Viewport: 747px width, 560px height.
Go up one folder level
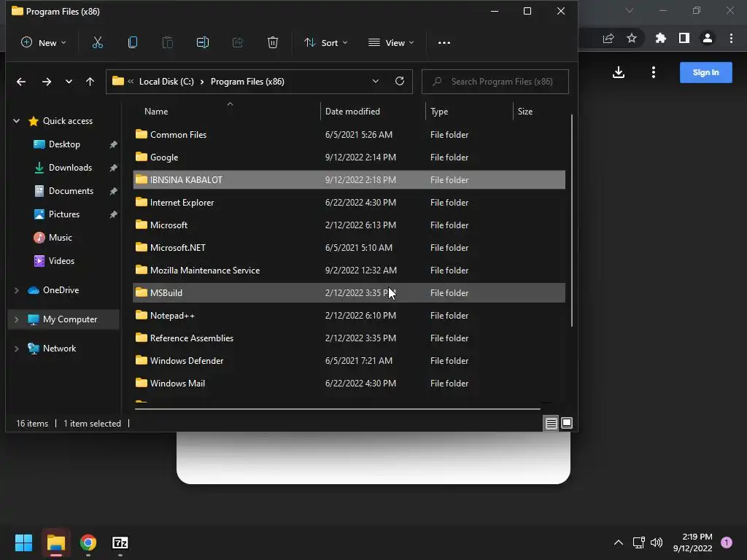tap(90, 82)
